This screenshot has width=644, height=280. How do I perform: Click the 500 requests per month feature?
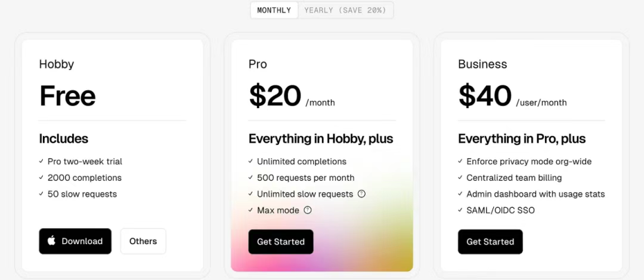[305, 178]
